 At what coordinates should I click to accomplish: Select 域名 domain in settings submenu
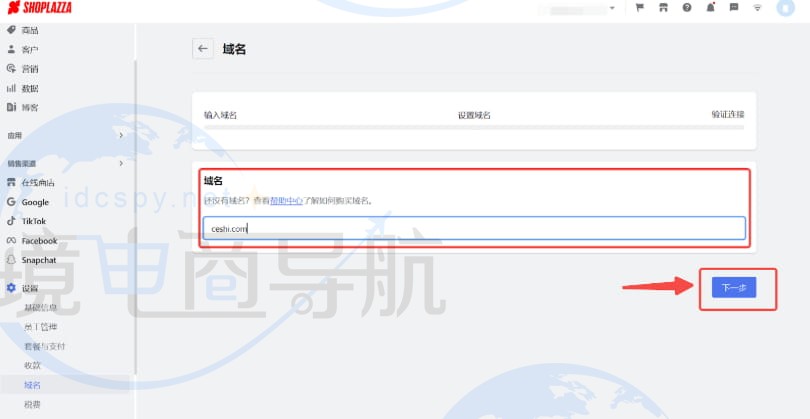pos(32,385)
